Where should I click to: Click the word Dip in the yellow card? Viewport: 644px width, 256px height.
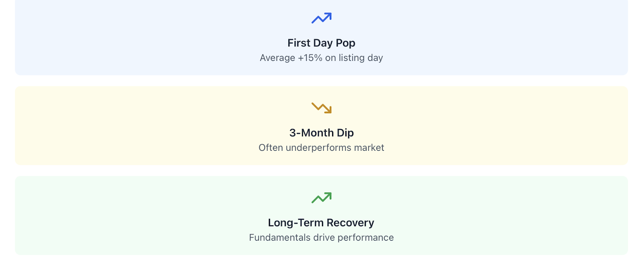click(345, 133)
